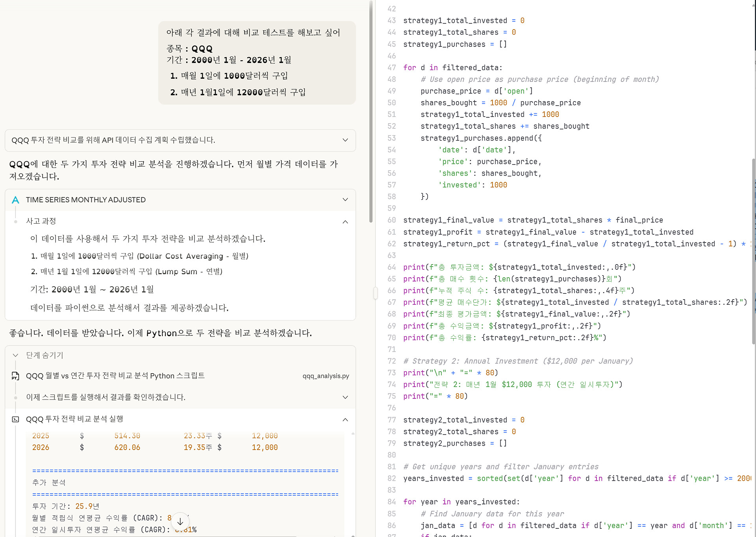Viewport: 756px width, 537px height.
Task: Collapse the QQQ 투자 전략 비교 분석 실행 output chevron
Action: pos(345,419)
